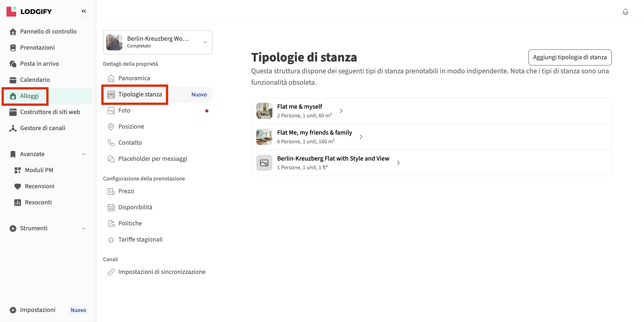
Task: Open Impostazioni gear settings
Action: (x=38, y=310)
